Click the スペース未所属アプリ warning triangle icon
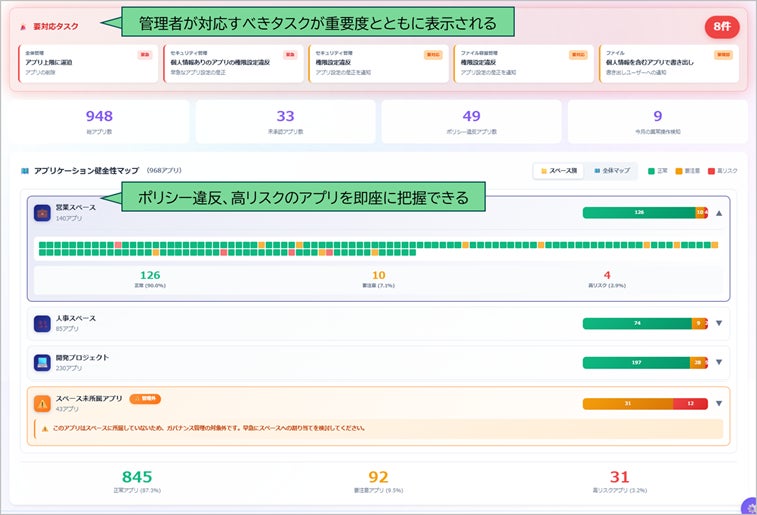The image size is (757, 515). click(x=42, y=403)
